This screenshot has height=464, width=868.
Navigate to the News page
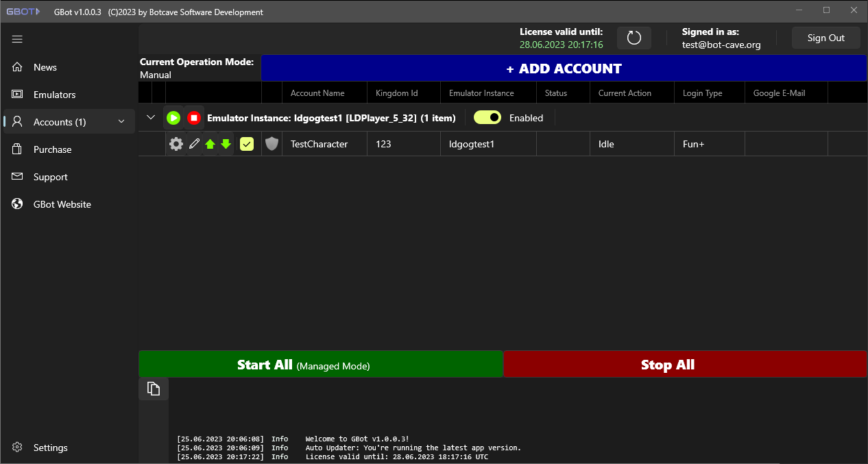tap(45, 66)
